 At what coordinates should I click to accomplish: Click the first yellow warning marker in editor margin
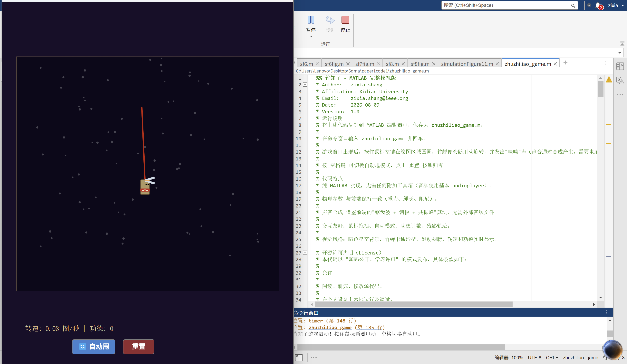pyautogui.click(x=609, y=124)
